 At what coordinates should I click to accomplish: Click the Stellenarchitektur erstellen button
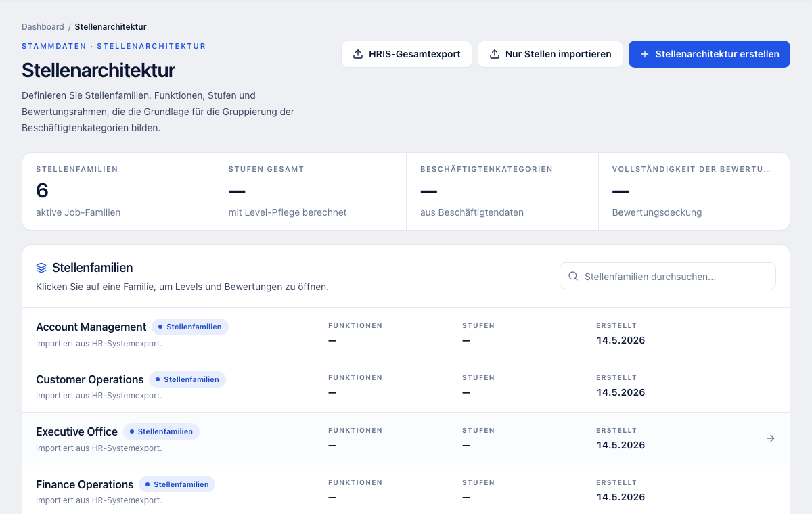(709, 54)
